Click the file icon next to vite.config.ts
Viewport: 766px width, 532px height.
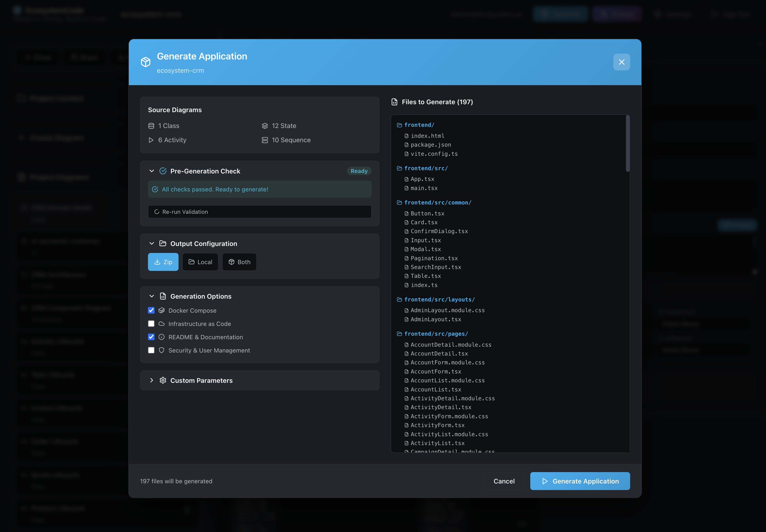[406, 154]
